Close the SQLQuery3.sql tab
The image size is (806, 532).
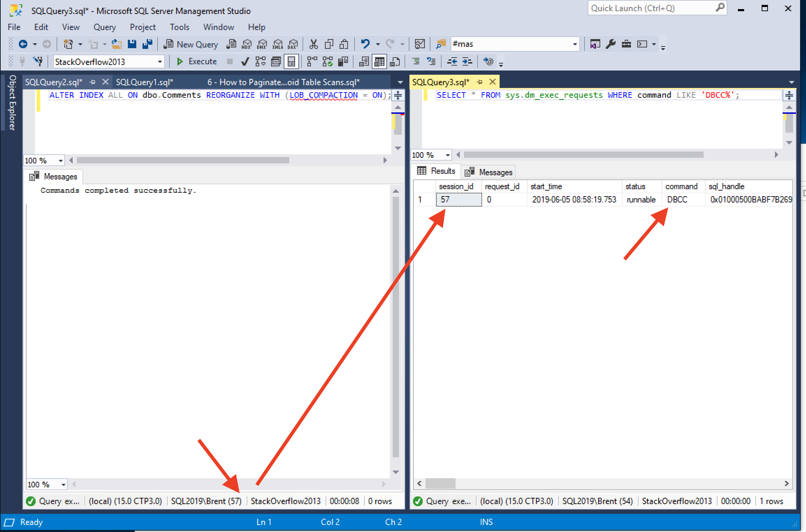click(493, 82)
